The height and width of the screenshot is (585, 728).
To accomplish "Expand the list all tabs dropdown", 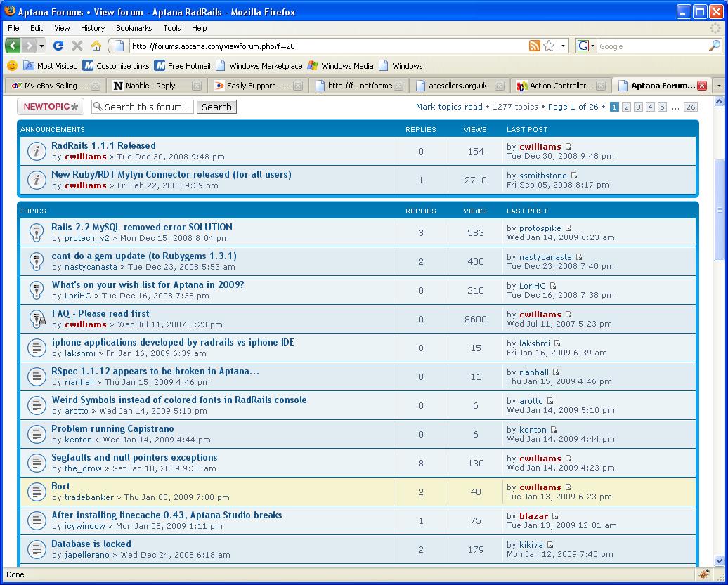I will pos(718,86).
